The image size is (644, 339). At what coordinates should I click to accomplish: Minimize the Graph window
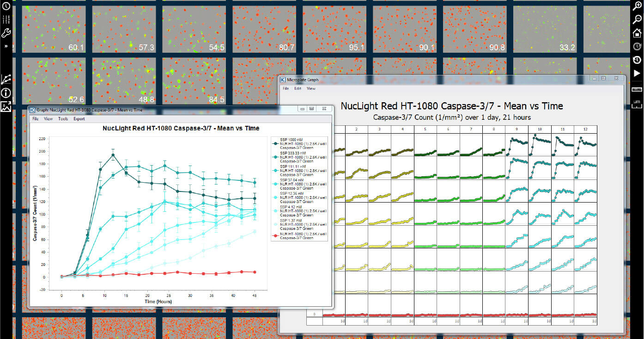pyautogui.click(x=302, y=109)
